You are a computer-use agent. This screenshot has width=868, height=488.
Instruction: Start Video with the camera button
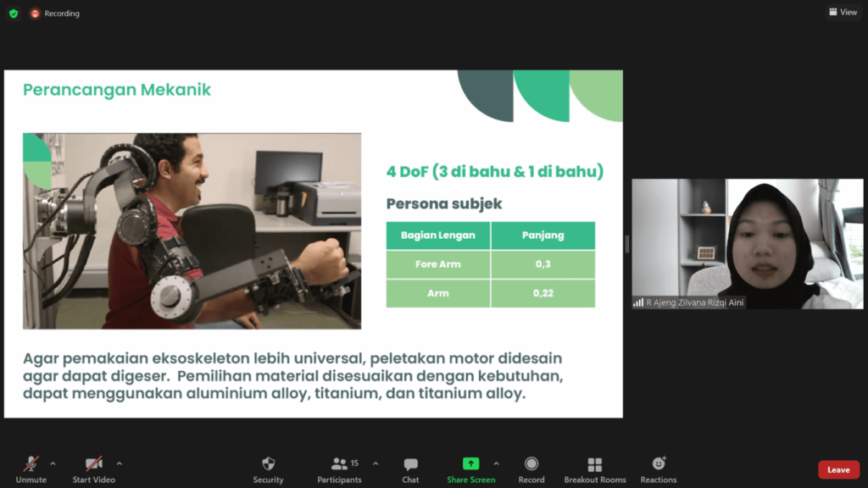pos(94,464)
